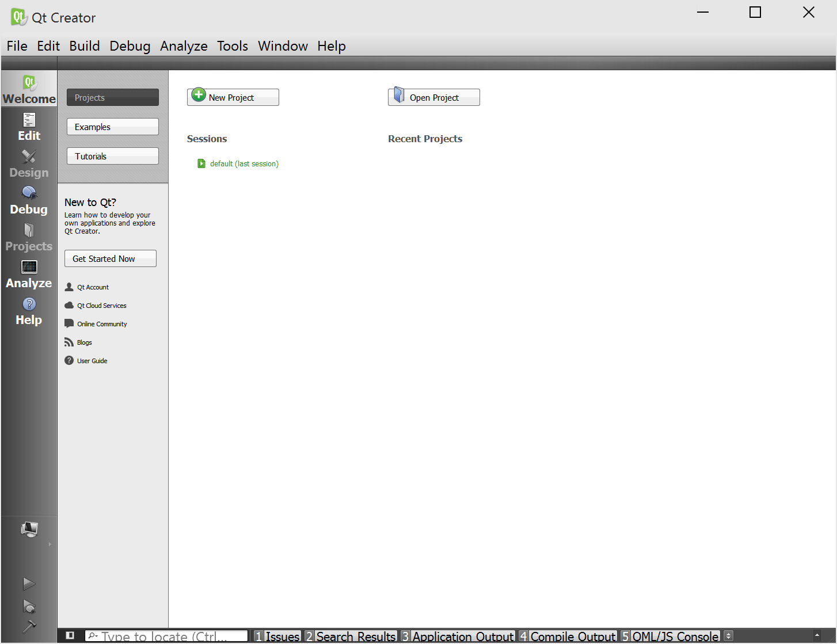This screenshot has width=837, height=644.
Task: Click the Open Project button
Action: tap(434, 97)
